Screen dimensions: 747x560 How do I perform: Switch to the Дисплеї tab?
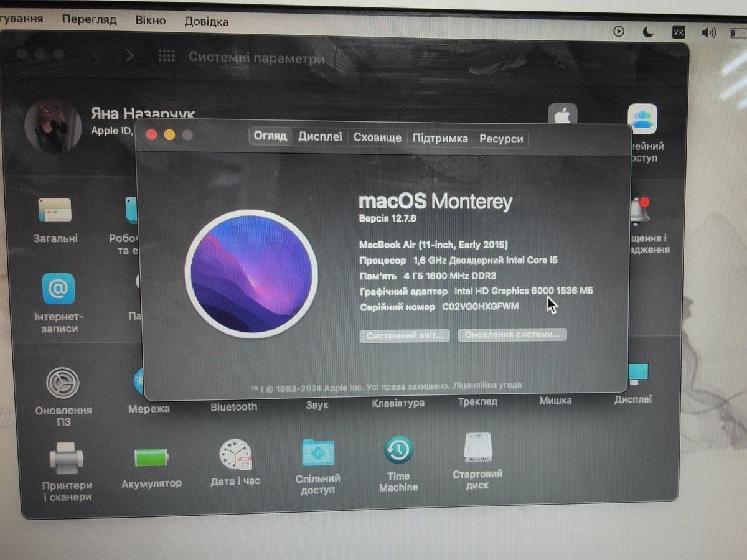pos(320,138)
